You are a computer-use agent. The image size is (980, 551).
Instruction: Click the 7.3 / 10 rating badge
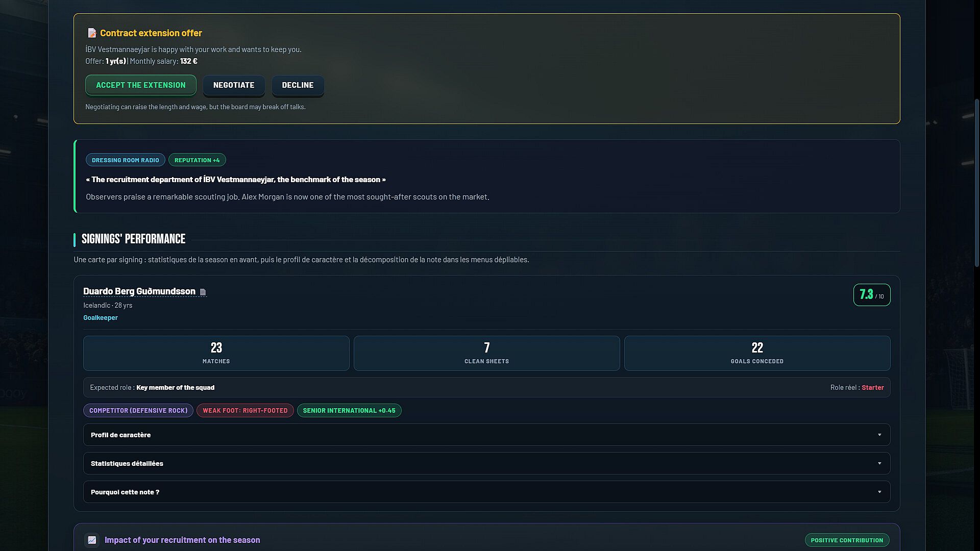tap(872, 295)
